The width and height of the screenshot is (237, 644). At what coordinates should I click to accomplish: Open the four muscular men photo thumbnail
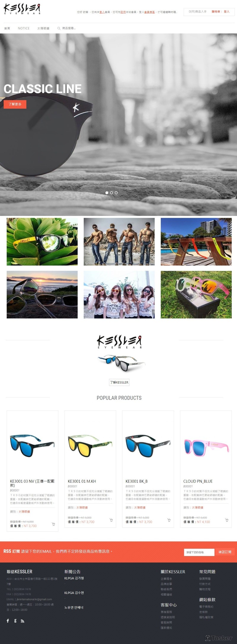coord(119,242)
